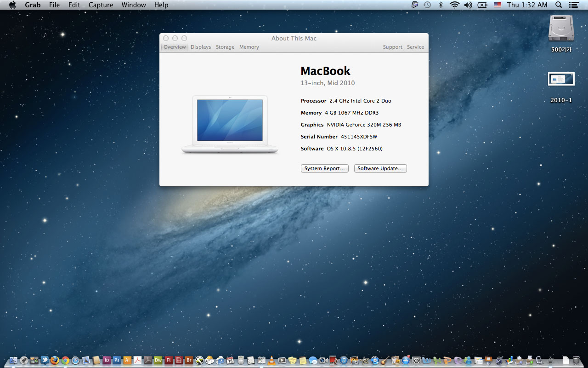
Task: Launch Firefox from the Dock
Action: coord(55,360)
